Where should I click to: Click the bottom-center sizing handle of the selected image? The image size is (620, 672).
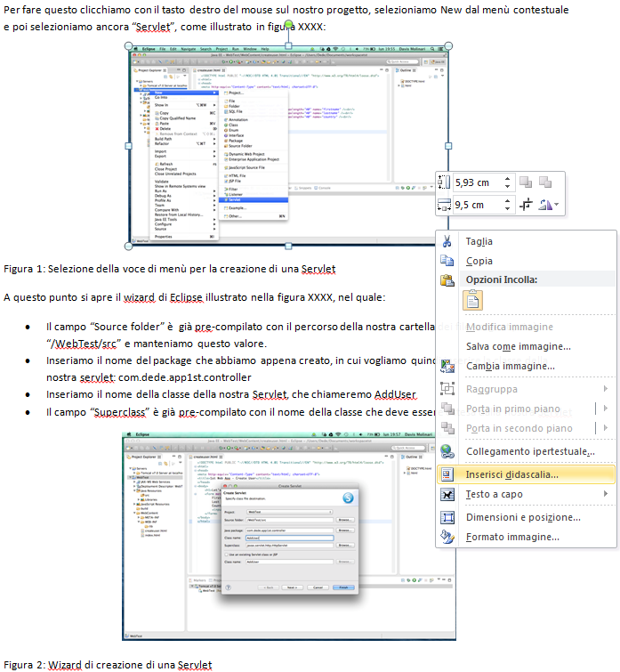(x=288, y=246)
